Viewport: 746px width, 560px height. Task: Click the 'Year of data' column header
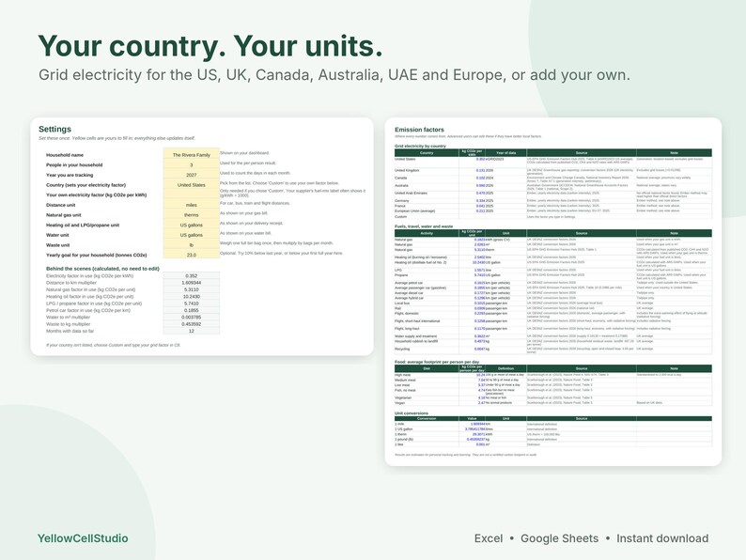(x=505, y=153)
